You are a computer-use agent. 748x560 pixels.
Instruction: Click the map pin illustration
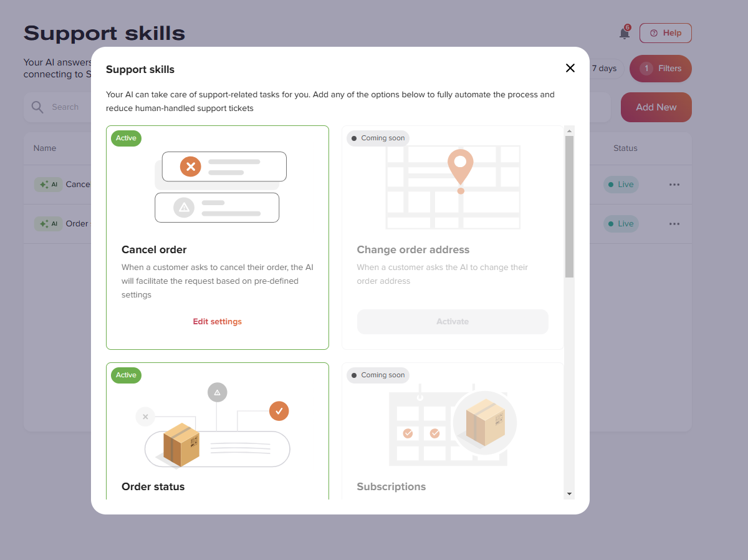tap(460, 170)
